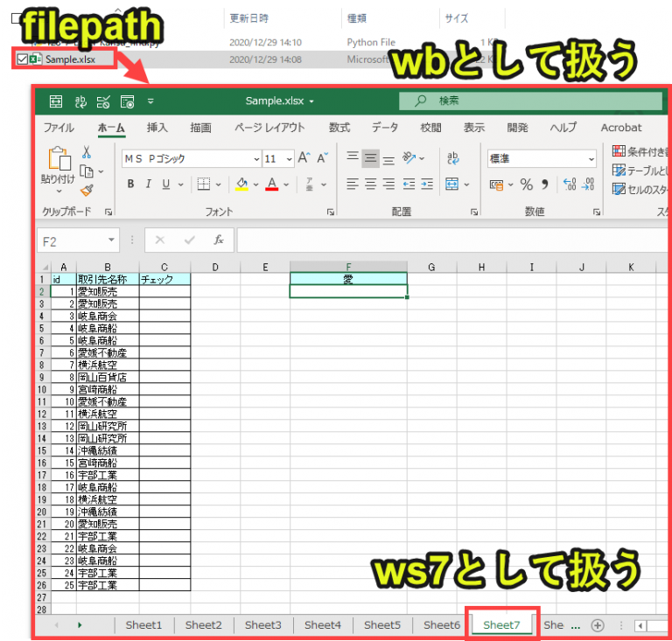
Task: Toggle underline formatting button
Action: tap(166, 185)
